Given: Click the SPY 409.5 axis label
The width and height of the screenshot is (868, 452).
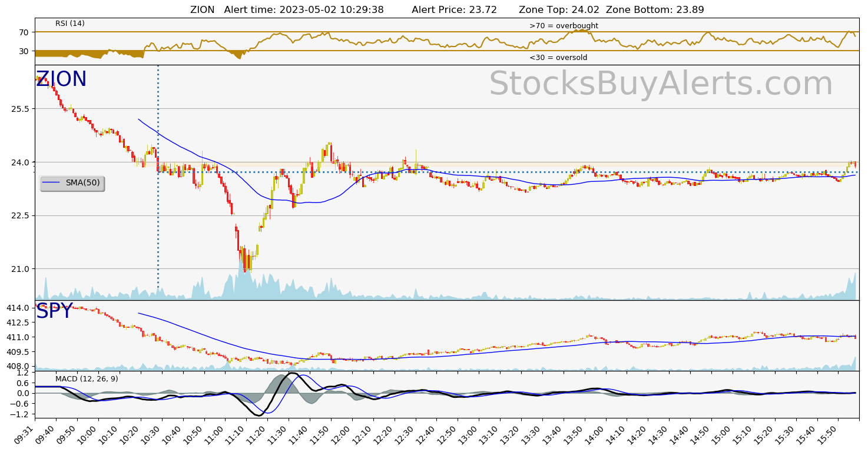Looking at the screenshot, I should point(18,352).
